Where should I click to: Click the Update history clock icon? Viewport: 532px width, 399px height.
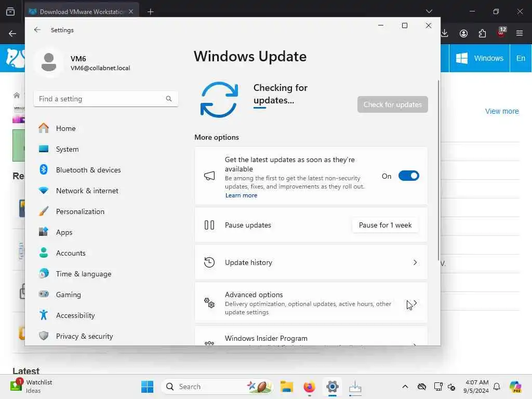(209, 262)
